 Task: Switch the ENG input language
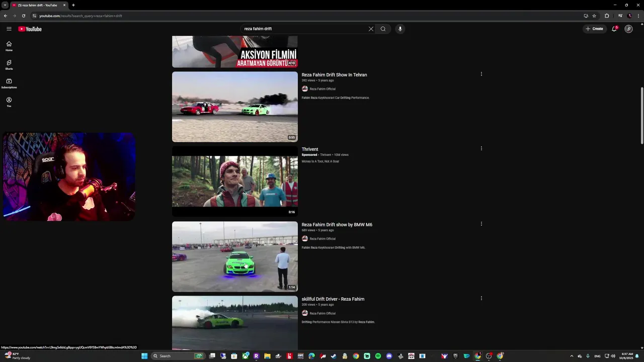pos(597,356)
